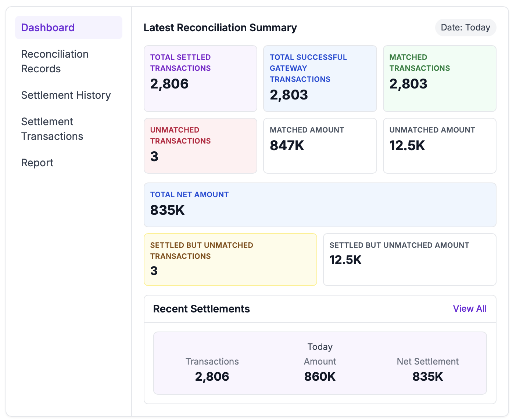This screenshot has height=420, width=516.
Task: Click the Settled But Unmatched Amount card
Action: click(x=409, y=259)
